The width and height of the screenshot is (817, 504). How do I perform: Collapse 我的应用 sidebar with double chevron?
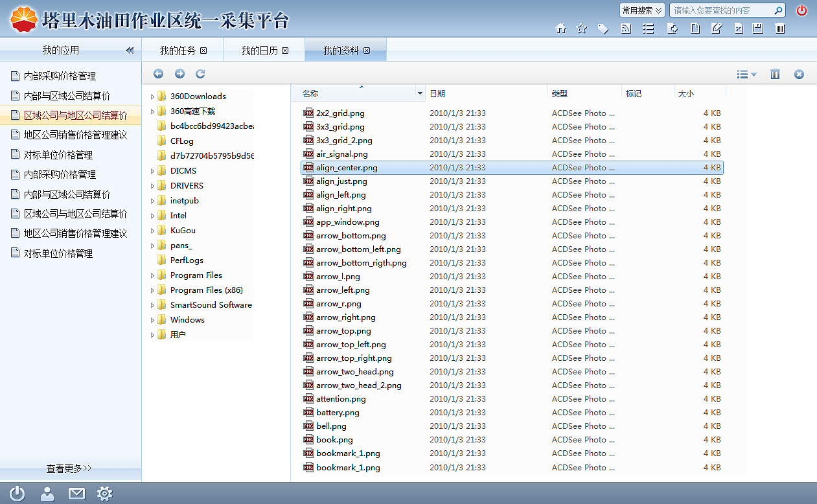click(130, 50)
